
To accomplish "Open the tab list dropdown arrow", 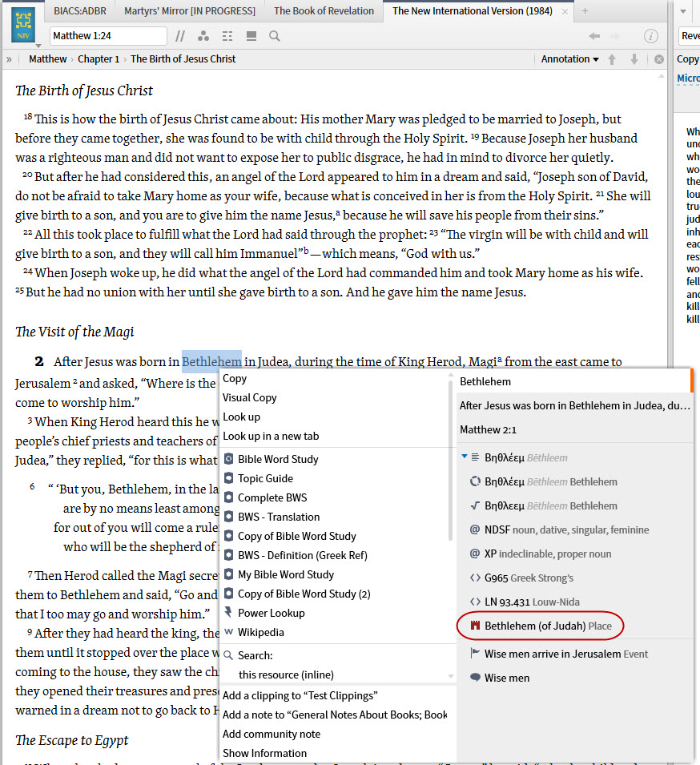I will point(683,11).
